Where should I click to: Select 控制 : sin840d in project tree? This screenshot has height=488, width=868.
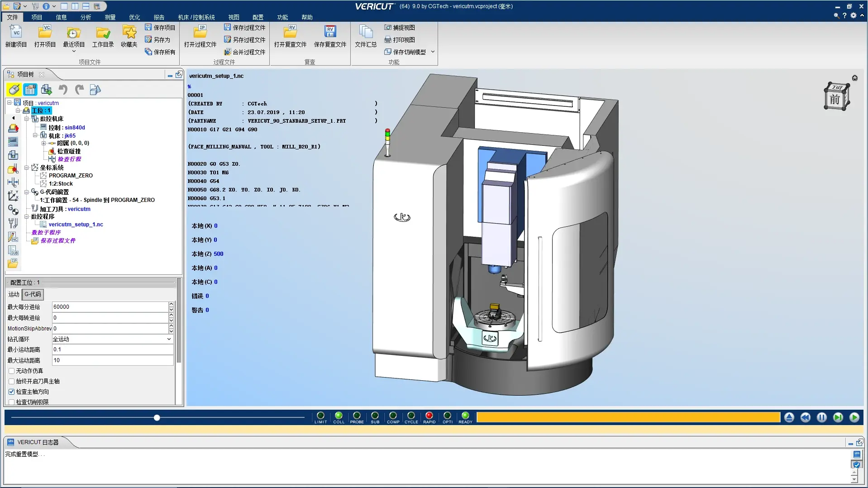[x=67, y=128]
